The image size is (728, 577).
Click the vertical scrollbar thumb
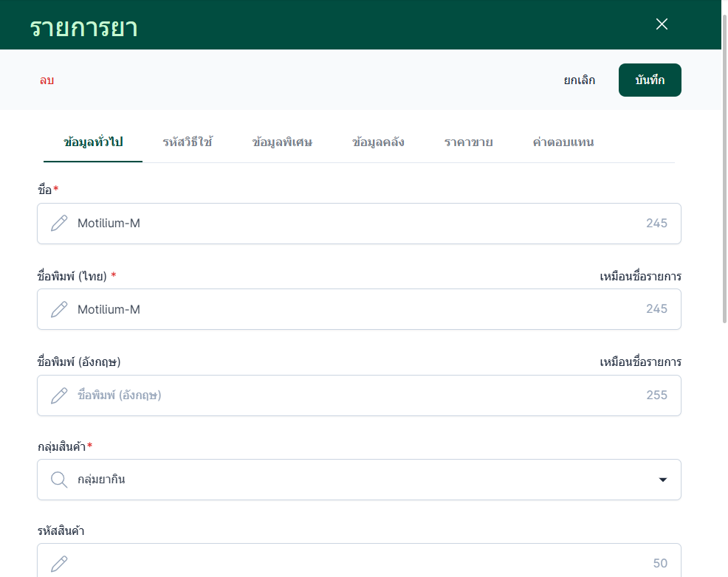pos(724,168)
